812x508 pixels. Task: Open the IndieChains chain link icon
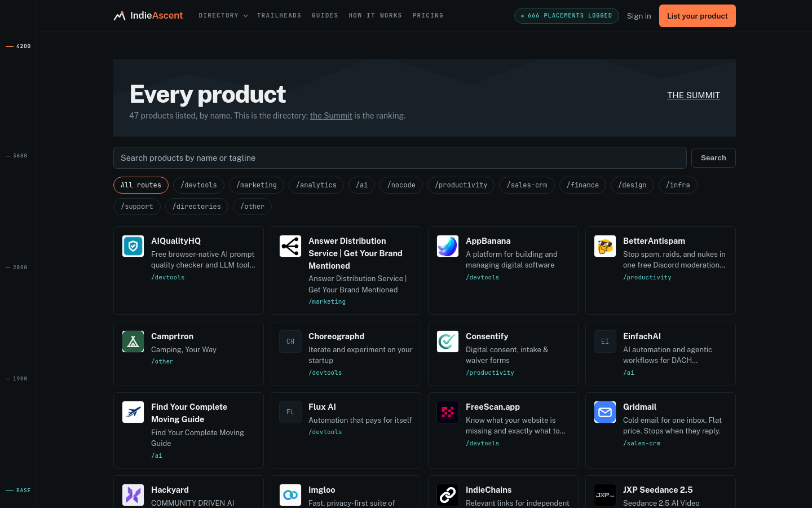pos(448,495)
